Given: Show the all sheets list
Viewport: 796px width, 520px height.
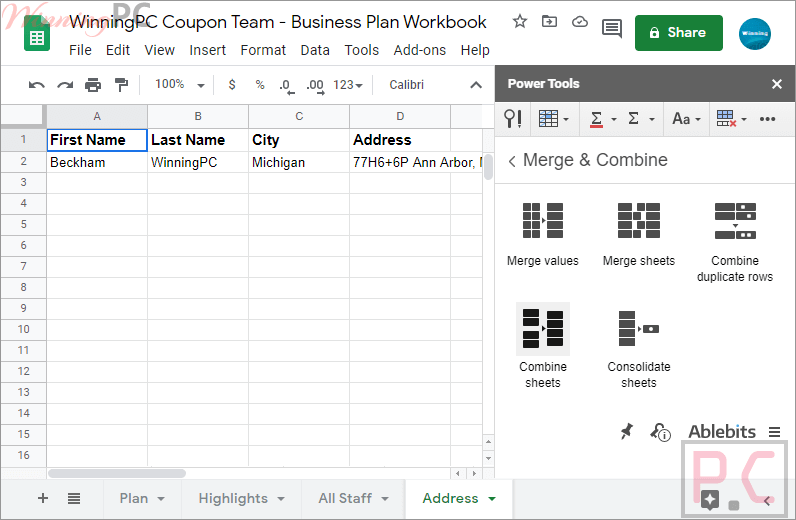Looking at the screenshot, I should (x=74, y=498).
